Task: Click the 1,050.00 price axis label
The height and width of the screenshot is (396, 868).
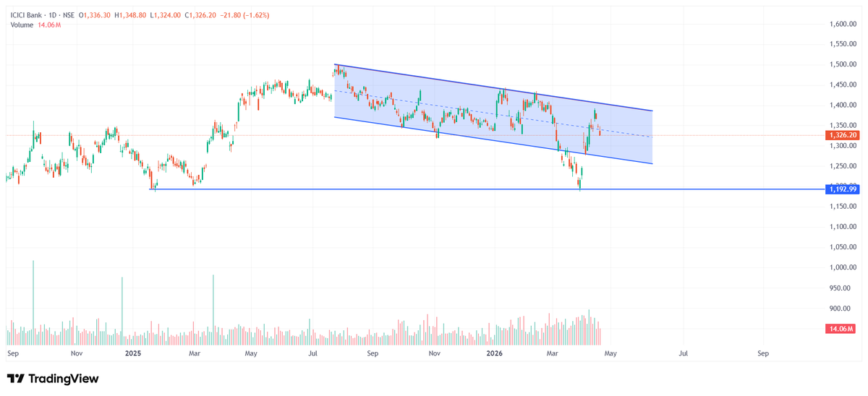Action: tap(843, 247)
